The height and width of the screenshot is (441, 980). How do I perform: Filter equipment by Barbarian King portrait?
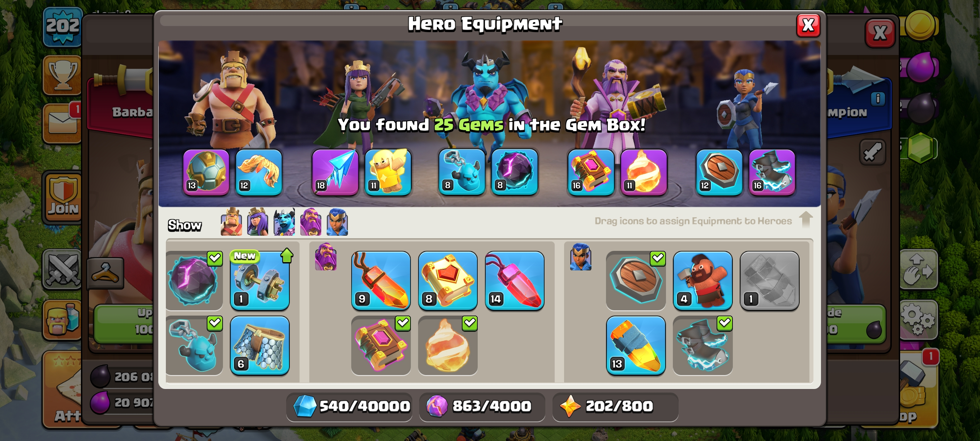(231, 222)
